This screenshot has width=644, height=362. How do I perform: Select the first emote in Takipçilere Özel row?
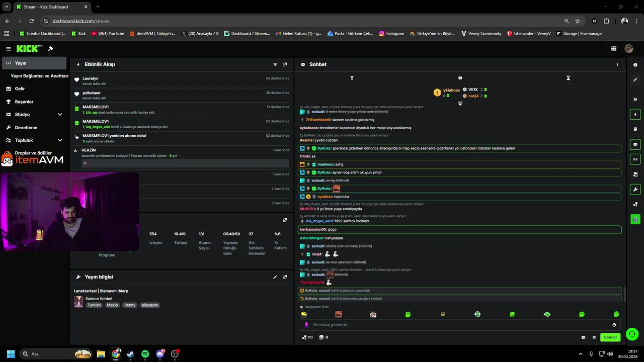[304, 314]
